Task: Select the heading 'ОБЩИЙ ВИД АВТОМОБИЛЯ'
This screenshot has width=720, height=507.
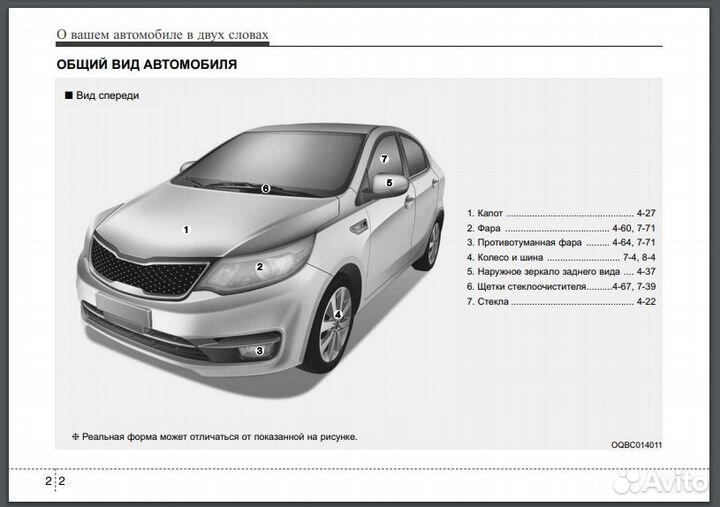Action: (146, 64)
